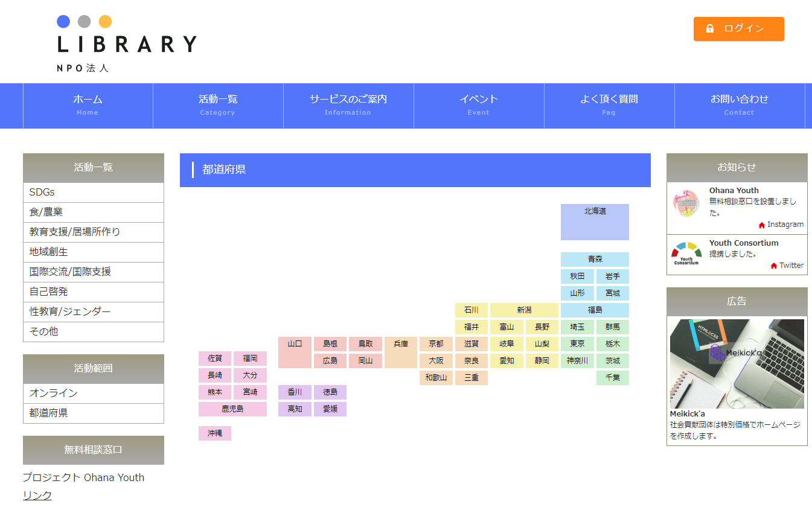Open the よく頂く質問 FAQ menu
The image size is (812, 510).
tap(609, 105)
